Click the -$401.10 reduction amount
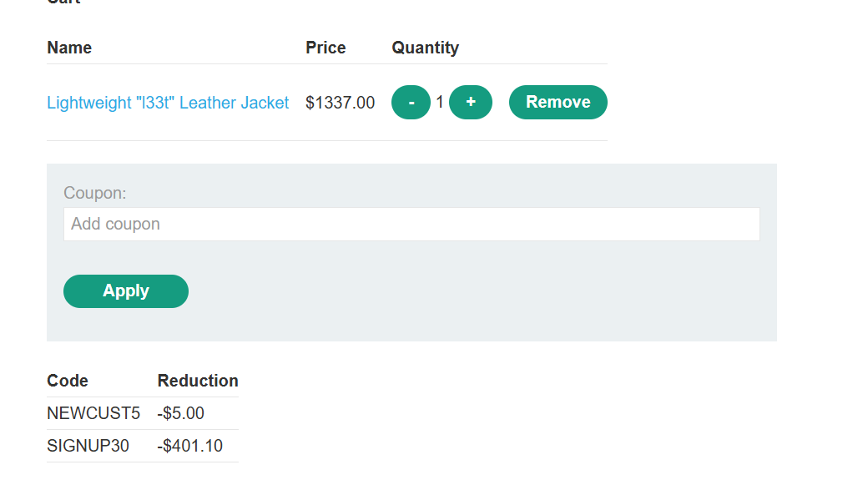The height and width of the screenshot is (480, 868). click(190, 447)
